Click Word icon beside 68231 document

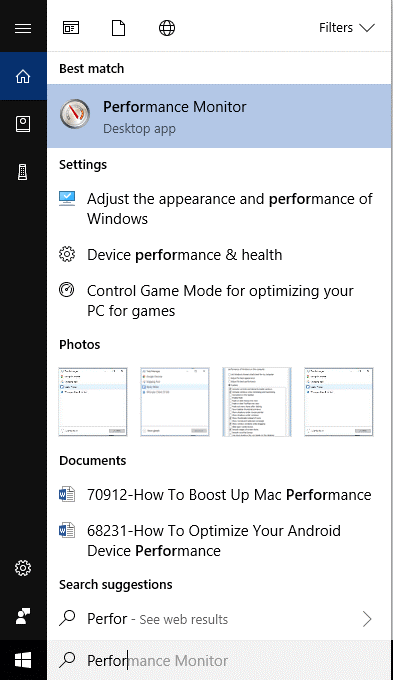point(67,530)
